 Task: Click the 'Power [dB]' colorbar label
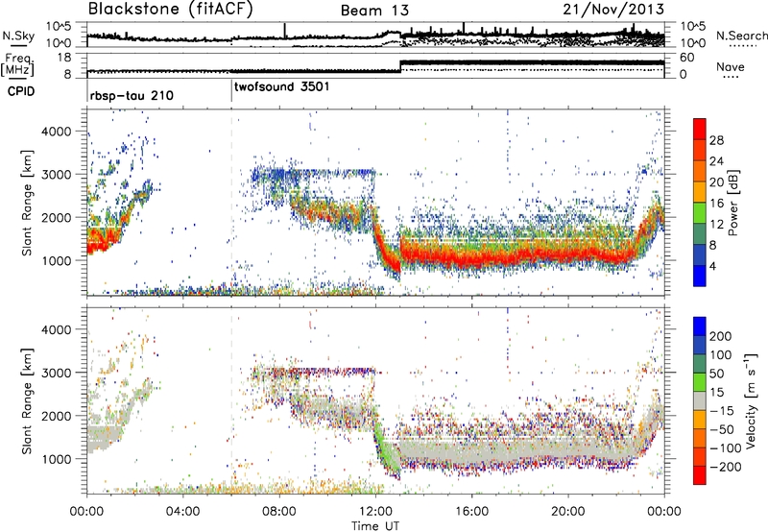point(732,203)
